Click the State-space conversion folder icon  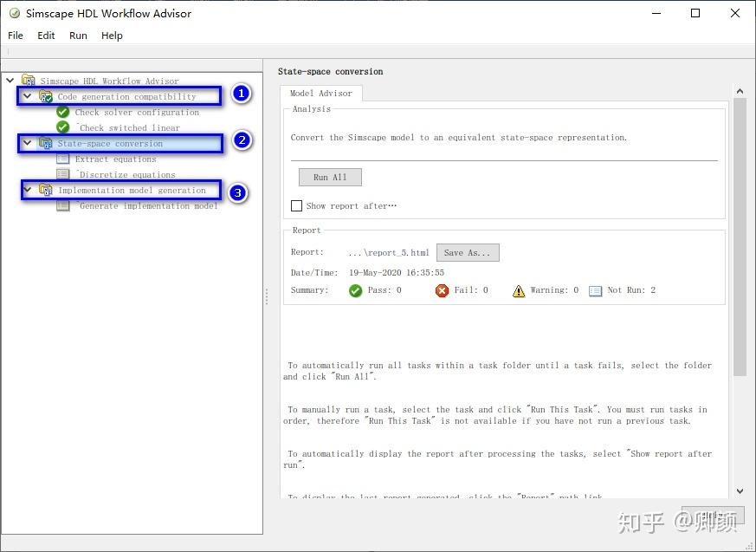(46, 143)
